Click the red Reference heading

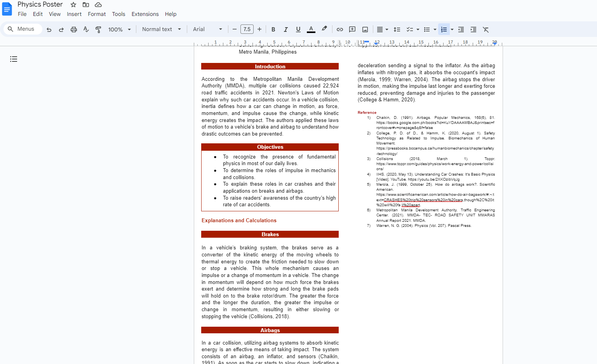pyautogui.click(x=367, y=113)
